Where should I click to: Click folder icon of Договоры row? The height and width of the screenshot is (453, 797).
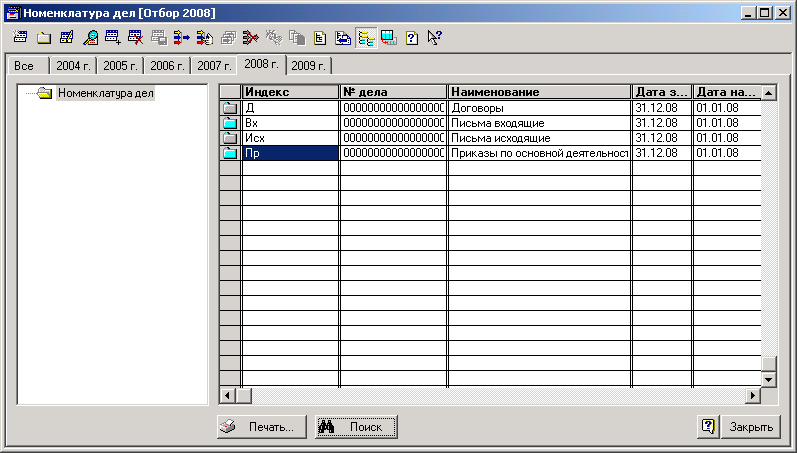pos(230,108)
